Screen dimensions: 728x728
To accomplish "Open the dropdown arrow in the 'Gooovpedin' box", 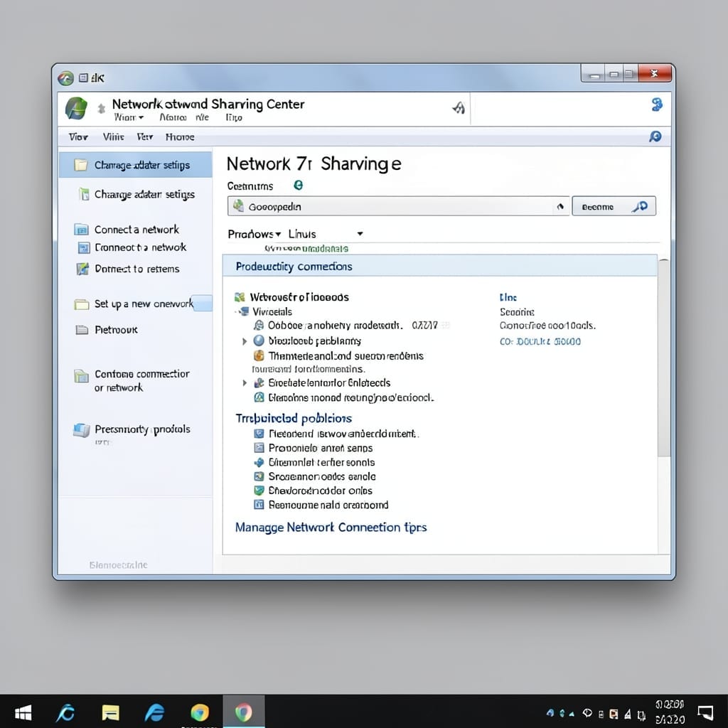I will [x=560, y=207].
